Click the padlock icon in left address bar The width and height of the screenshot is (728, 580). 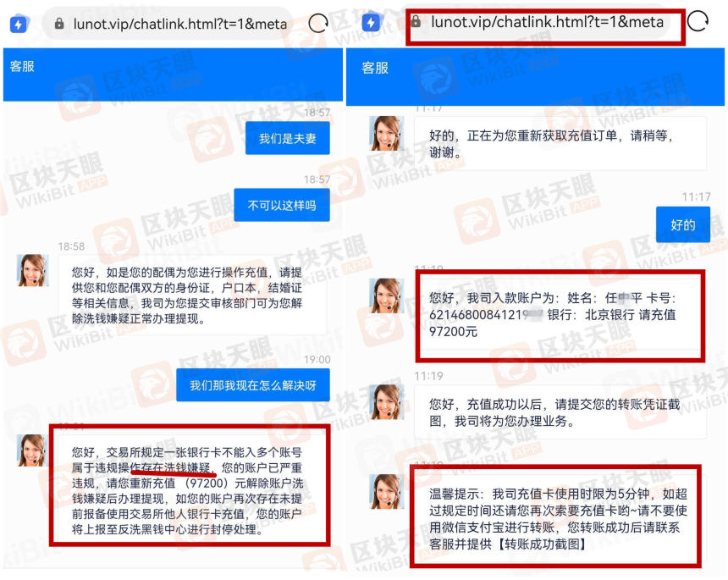59,25
